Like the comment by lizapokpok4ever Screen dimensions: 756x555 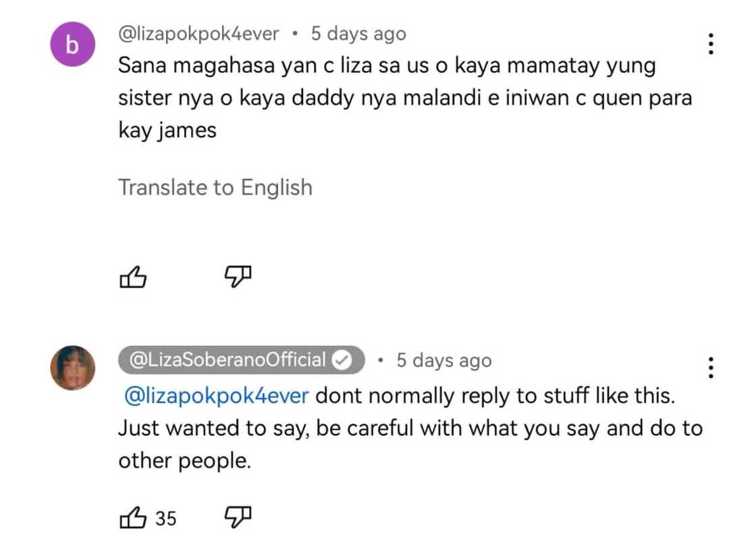[132, 276]
